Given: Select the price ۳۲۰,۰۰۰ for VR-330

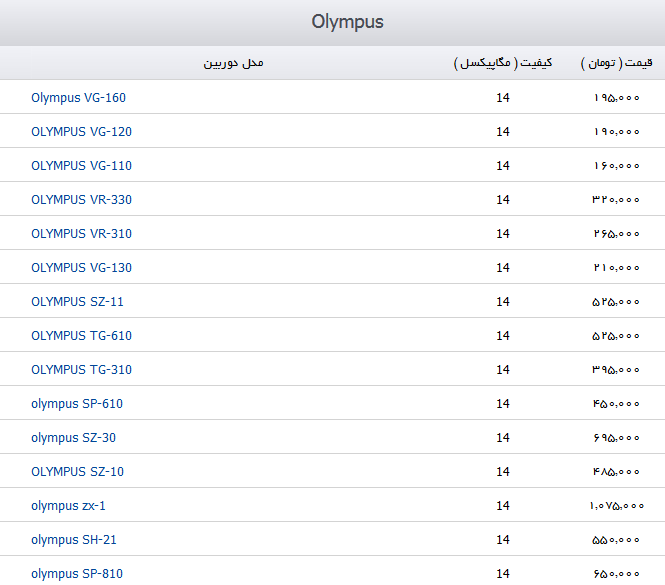Looking at the screenshot, I should (x=616, y=200).
